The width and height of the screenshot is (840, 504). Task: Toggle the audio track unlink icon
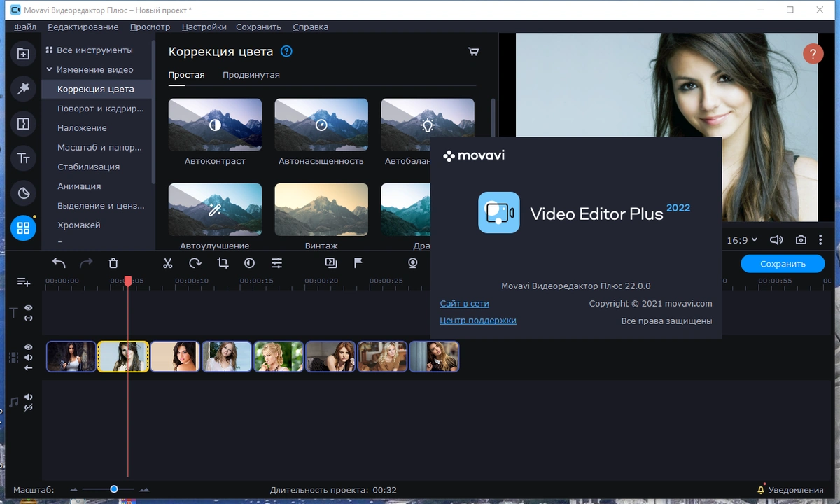point(29,407)
